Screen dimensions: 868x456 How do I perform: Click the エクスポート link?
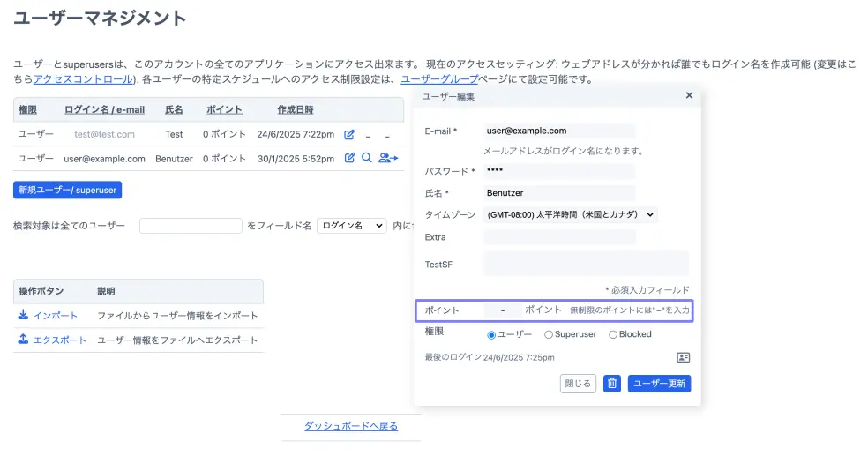(60, 340)
